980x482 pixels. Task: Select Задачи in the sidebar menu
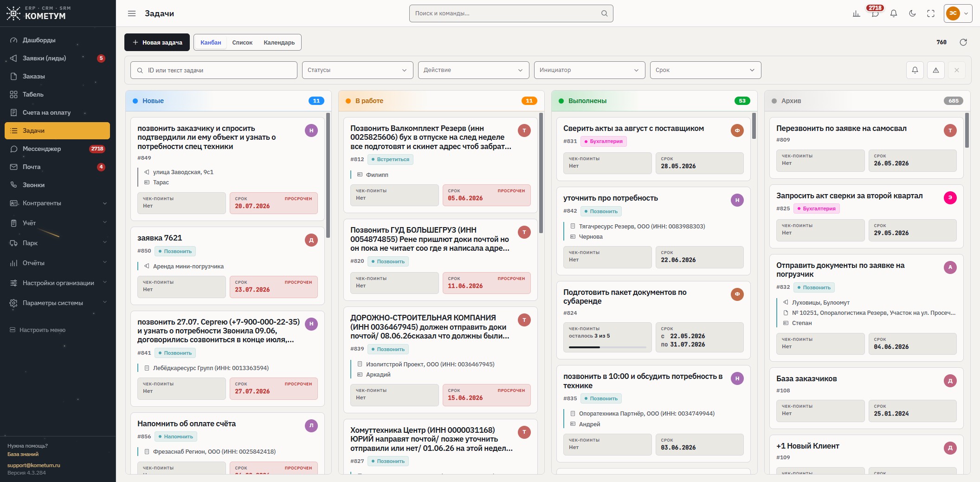(x=57, y=130)
